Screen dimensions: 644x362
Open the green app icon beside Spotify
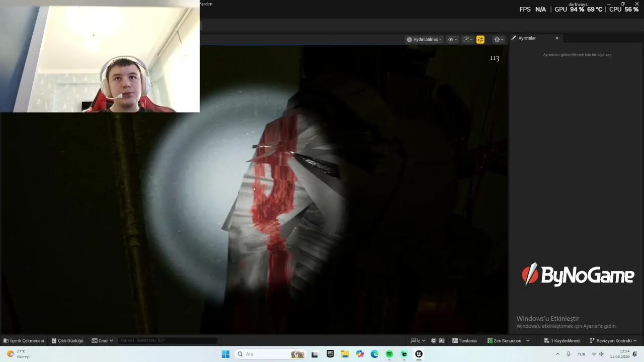404,354
